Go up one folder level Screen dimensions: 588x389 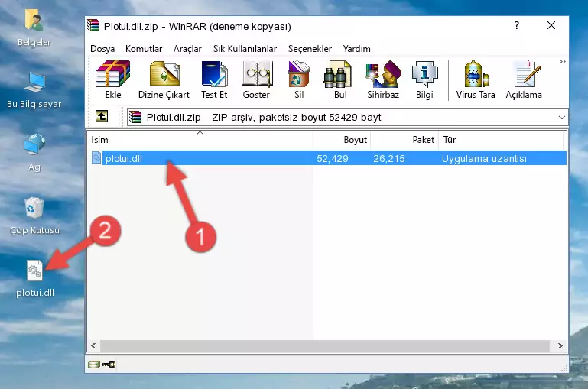coord(102,117)
